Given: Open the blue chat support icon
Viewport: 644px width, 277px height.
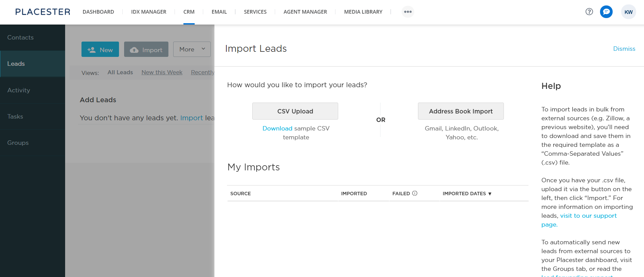Looking at the screenshot, I should [606, 12].
